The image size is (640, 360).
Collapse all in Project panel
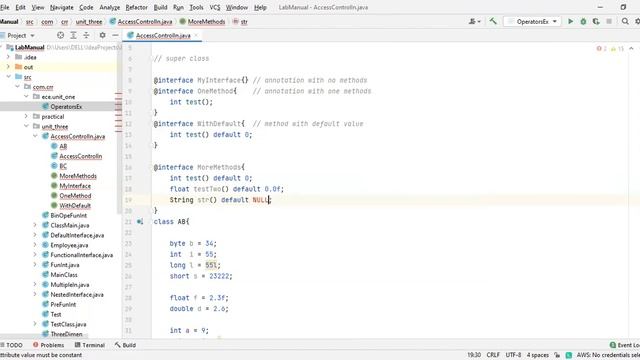coord(86,36)
